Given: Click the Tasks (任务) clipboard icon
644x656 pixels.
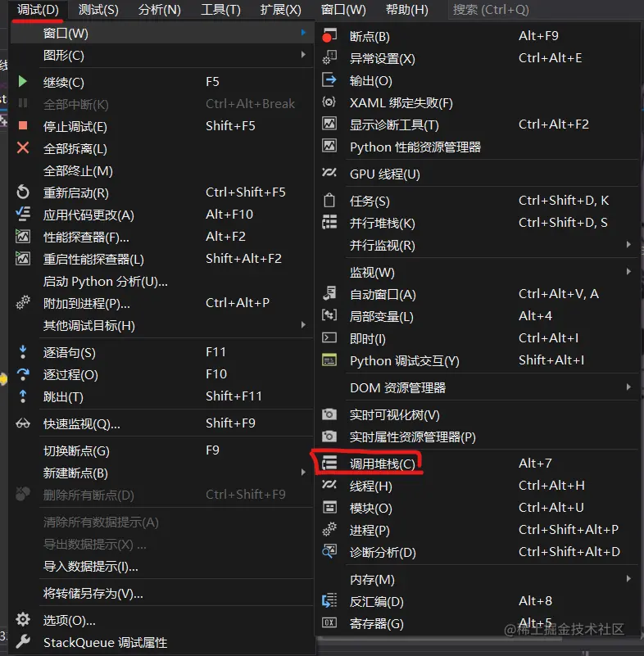Looking at the screenshot, I should click(329, 201).
